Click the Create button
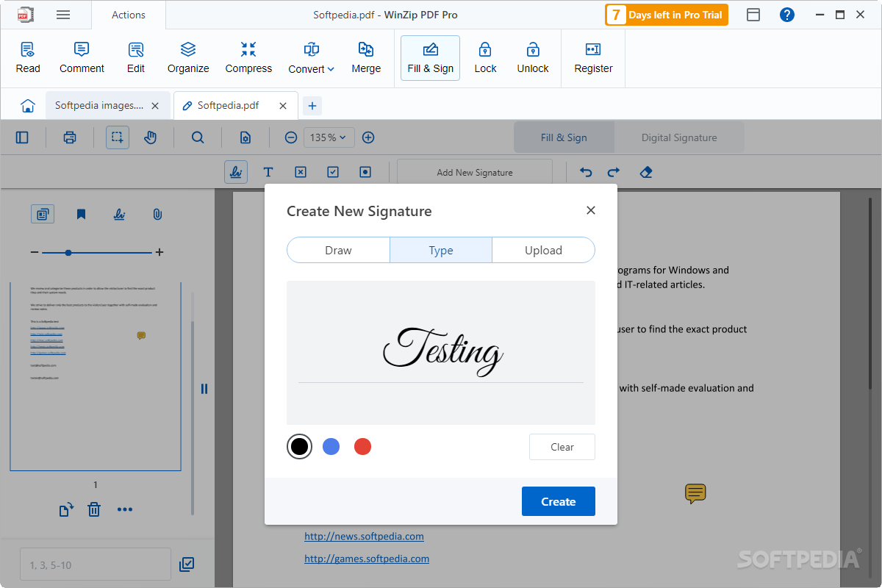This screenshot has height=588, width=882. (559, 501)
